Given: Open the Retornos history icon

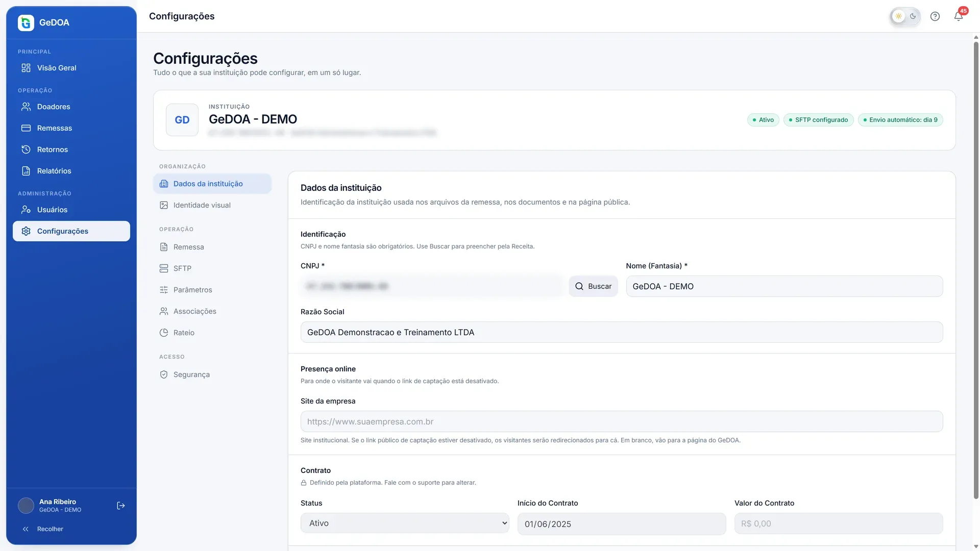Looking at the screenshot, I should pyautogui.click(x=26, y=149).
